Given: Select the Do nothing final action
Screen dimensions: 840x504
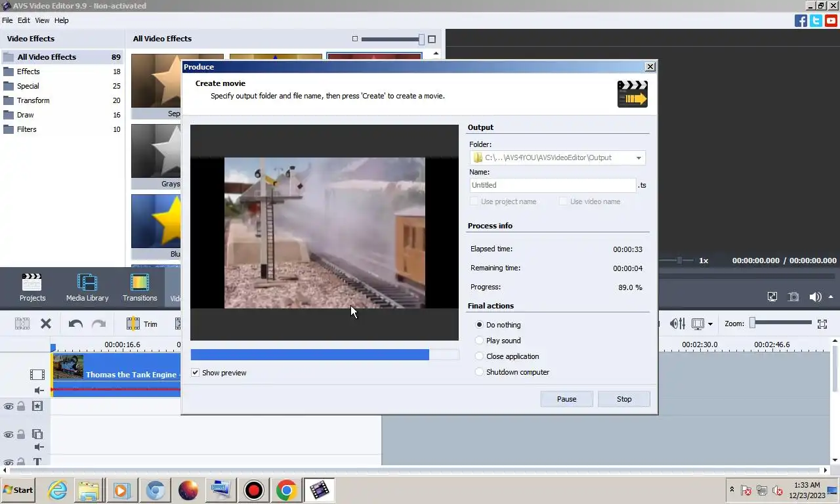Looking at the screenshot, I should point(478,325).
